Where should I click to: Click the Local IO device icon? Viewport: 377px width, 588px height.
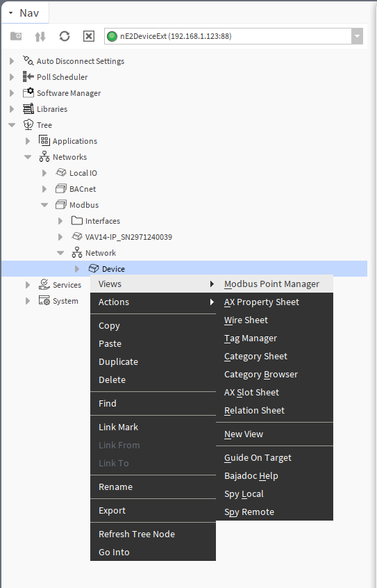(60, 172)
